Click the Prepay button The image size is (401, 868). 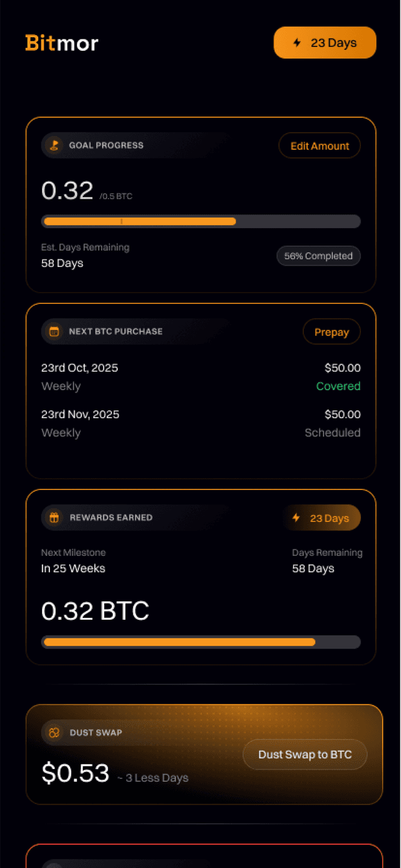(x=331, y=331)
